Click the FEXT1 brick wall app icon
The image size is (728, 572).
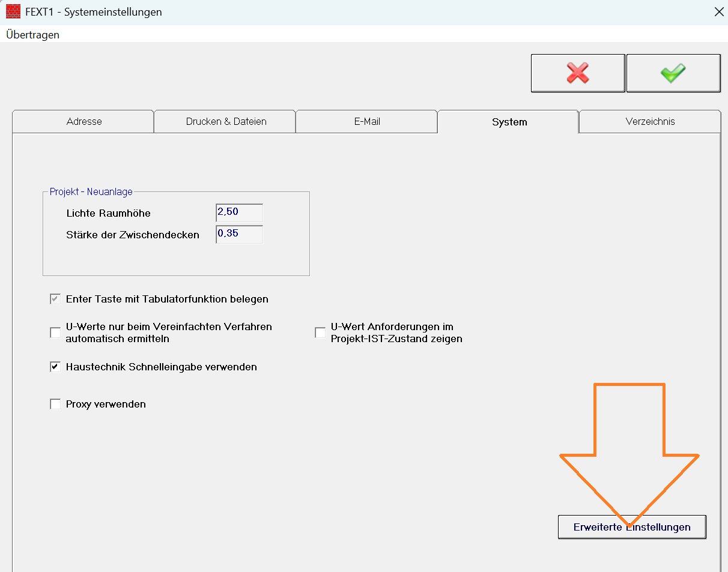click(13, 11)
